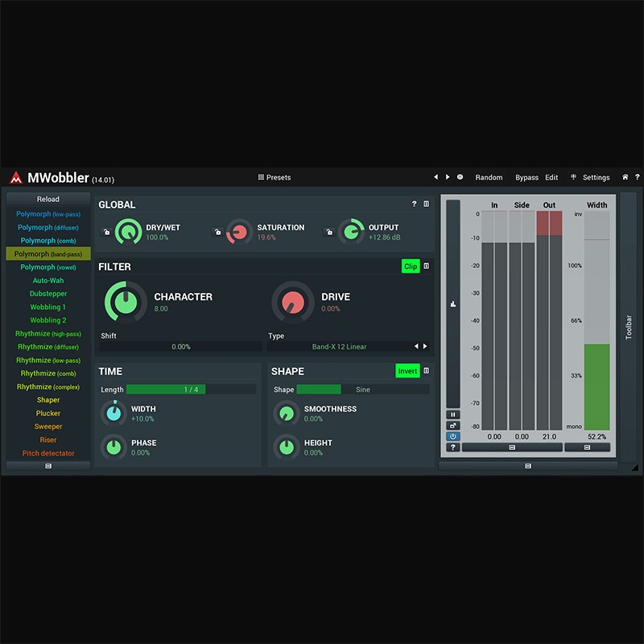
Task: Open the Edit screen
Action: (x=551, y=177)
